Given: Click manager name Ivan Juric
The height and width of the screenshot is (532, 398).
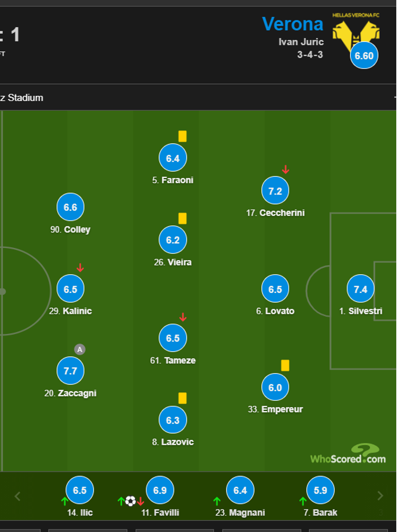Looking at the screenshot, I should click(301, 42).
